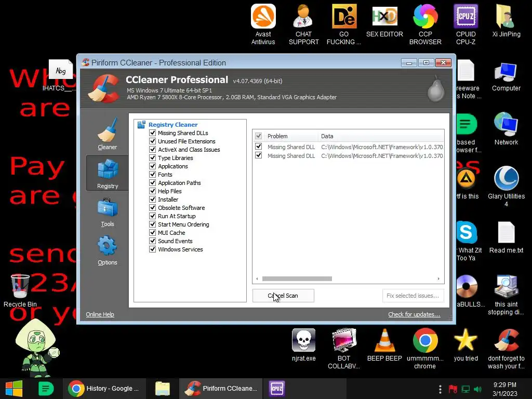Toggle the Windows Services checkbox
Viewport: 532px width, 399px height.
pyautogui.click(x=153, y=249)
